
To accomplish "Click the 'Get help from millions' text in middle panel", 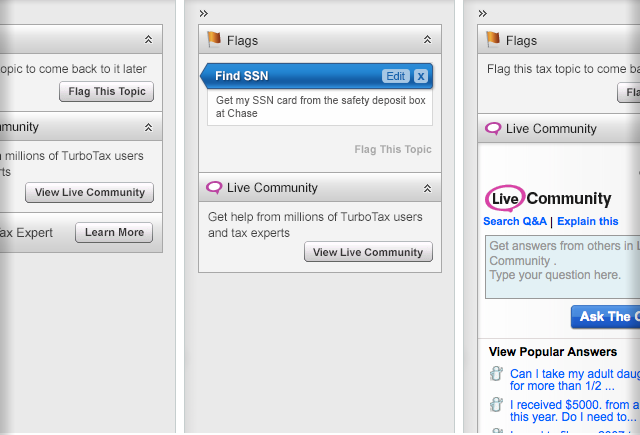I will coord(315,225).
